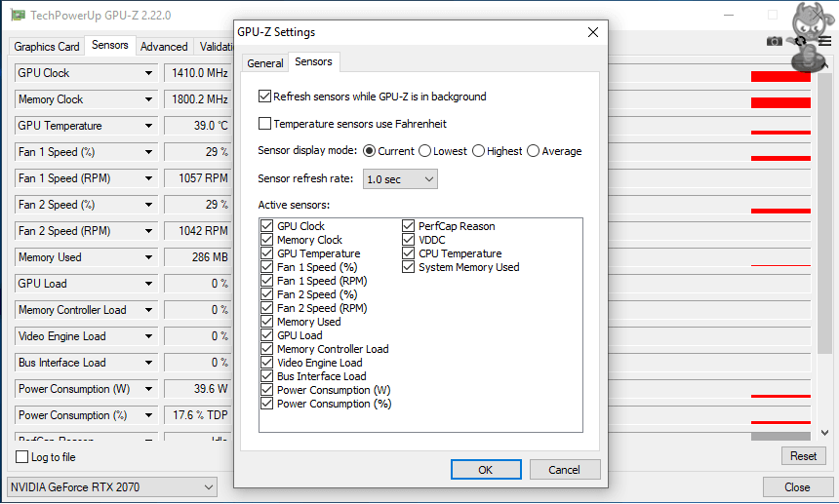Open GPU Load sensor dropdown arrow
The width and height of the screenshot is (839, 504).
pos(148,284)
